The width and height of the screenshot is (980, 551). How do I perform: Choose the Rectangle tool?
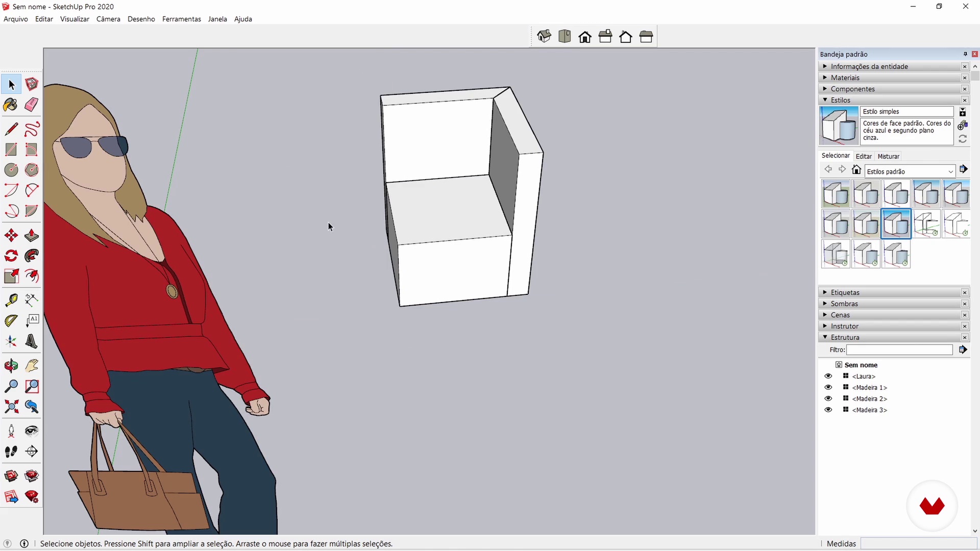pos(11,149)
